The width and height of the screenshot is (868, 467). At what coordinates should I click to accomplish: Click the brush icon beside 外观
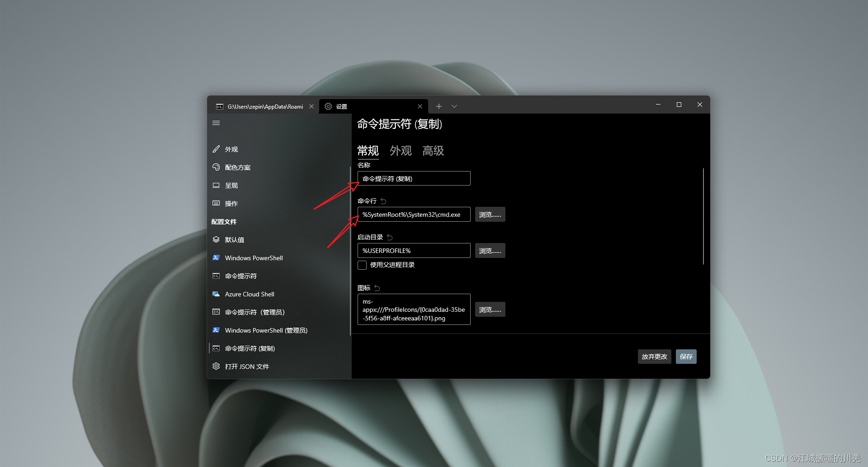point(216,149)
